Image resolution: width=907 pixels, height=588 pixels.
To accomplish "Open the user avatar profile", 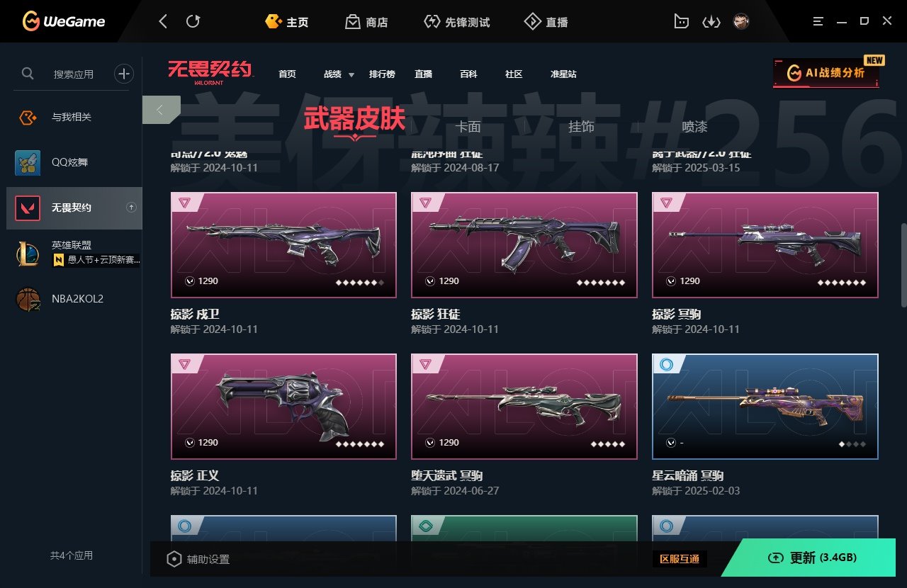I will click(x=741, y=21).
